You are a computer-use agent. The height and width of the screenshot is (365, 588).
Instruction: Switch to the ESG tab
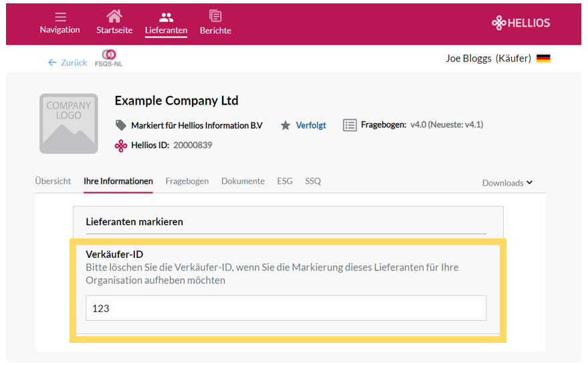click(284, 181)
